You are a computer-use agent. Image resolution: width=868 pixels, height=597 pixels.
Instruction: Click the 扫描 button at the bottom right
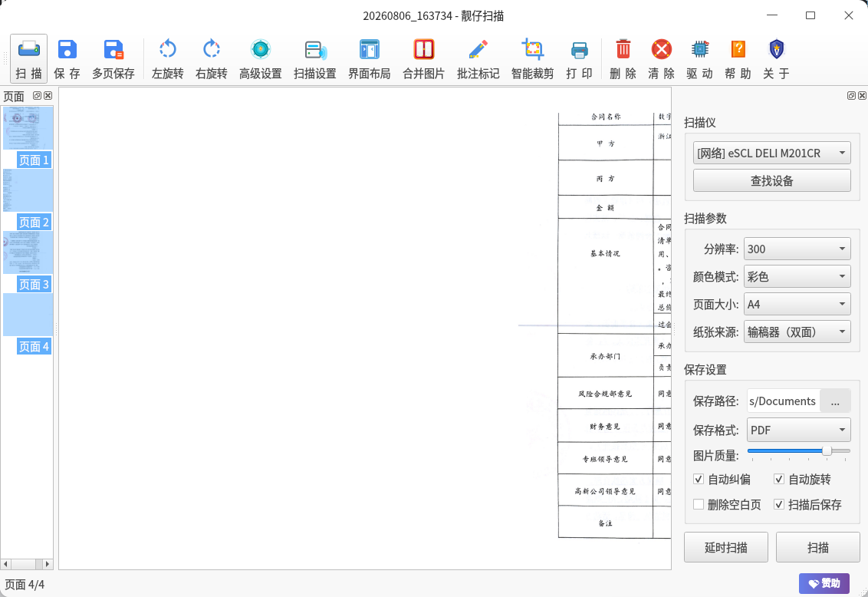click(817, 547)
